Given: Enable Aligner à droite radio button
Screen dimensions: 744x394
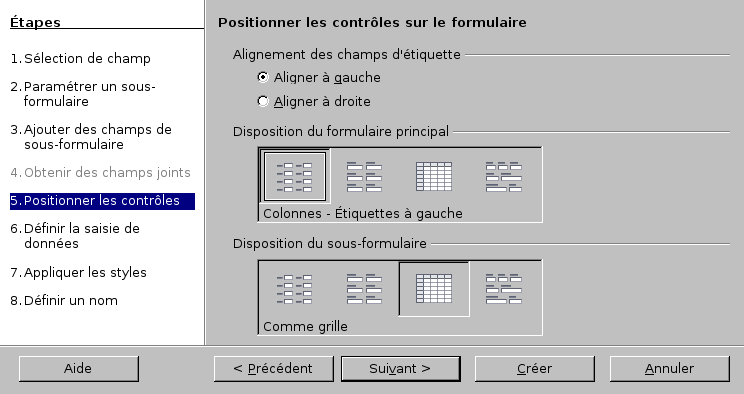Looking at the screenshot, I should tap(263, 101).
